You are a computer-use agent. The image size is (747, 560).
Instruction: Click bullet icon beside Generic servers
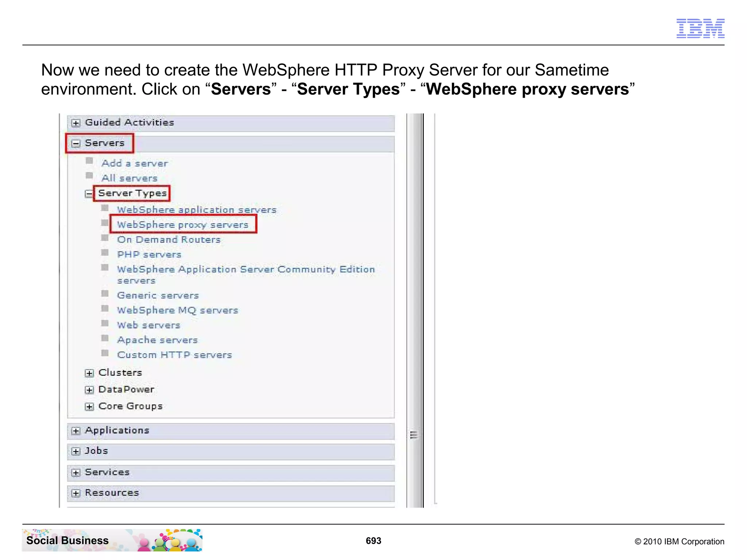coord(105,293)
